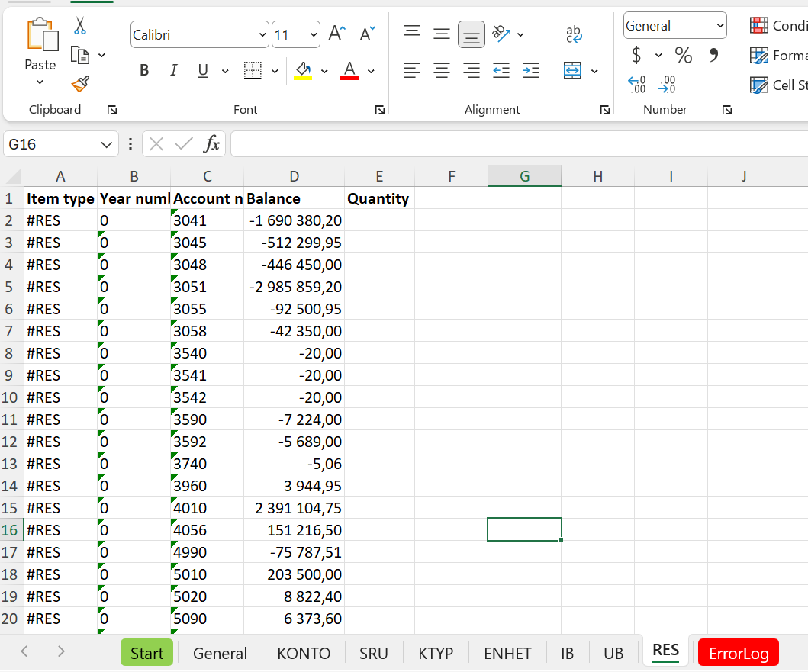The width and height of the screenshot is (808, 672).
Task: Select the Percent Style format
Action: [683, 54]
